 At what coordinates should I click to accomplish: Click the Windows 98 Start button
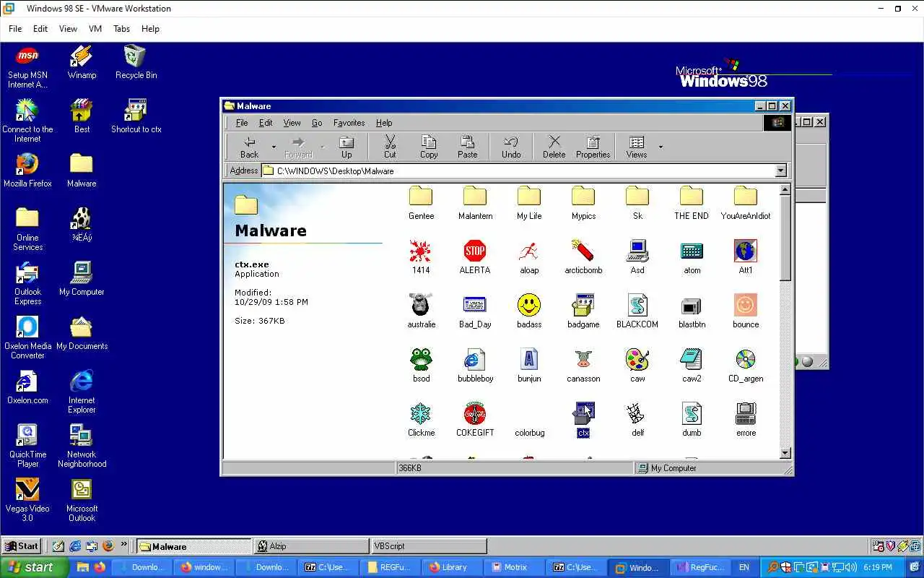[x=22, y=546]
